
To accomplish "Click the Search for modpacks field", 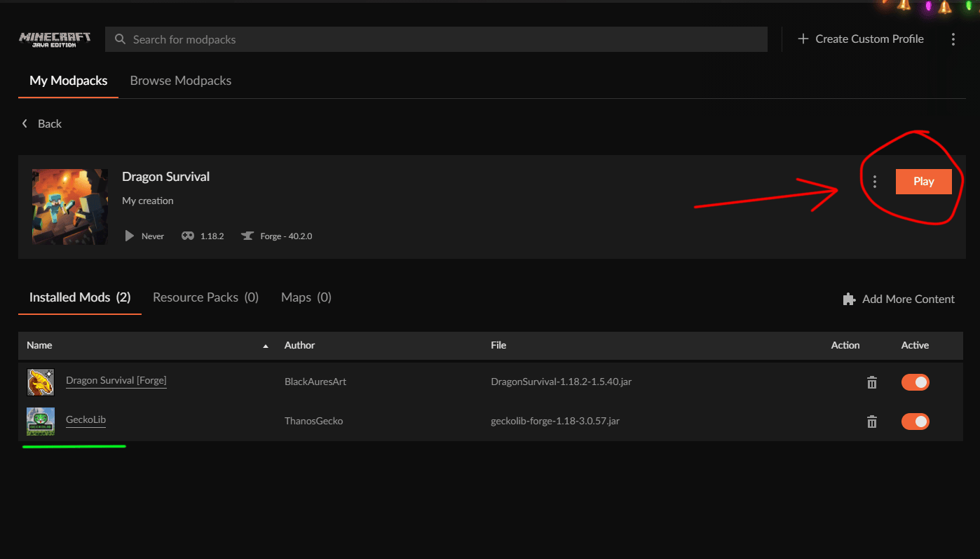I will click(436, 39).
